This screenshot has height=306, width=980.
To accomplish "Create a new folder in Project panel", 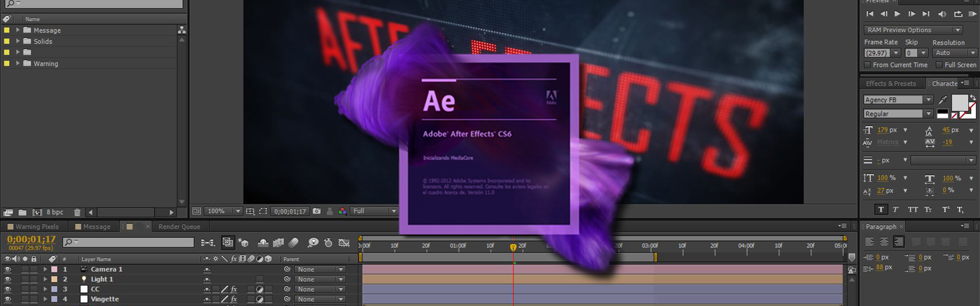I will point(22,212).
